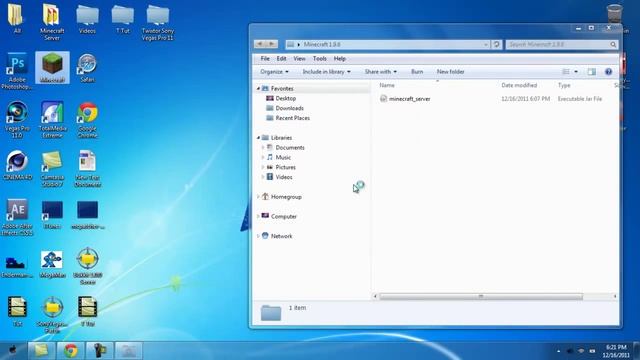The width and height of the screenshot is (640, 360).
Task: Click the refresh icon beside the address bar
Action: (496, 44)
